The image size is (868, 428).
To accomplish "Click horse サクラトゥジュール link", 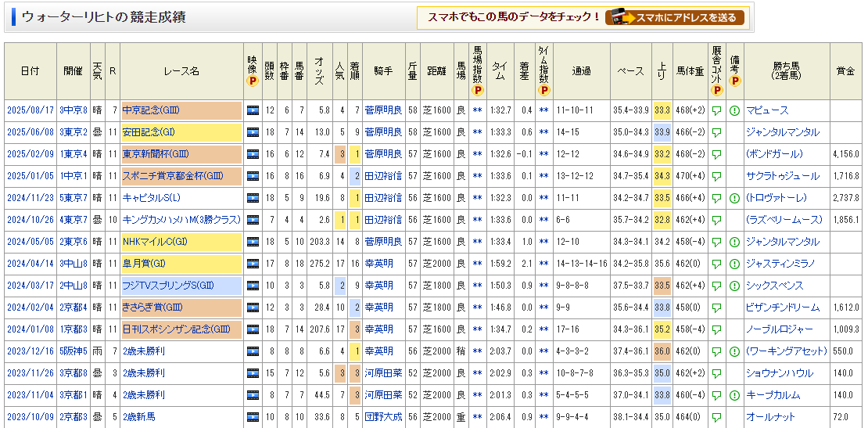I will pos(783,176).
